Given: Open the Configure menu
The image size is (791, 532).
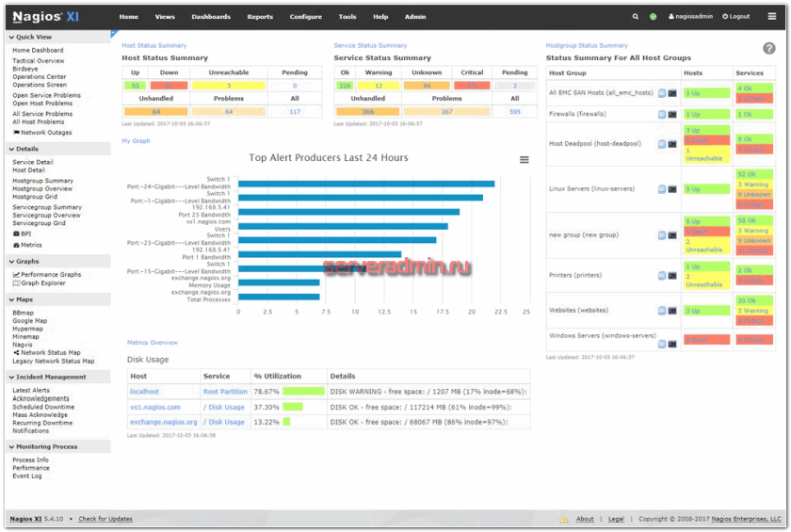Looking at the screenshot, I should pyautogui.click(x=306, y=17).
